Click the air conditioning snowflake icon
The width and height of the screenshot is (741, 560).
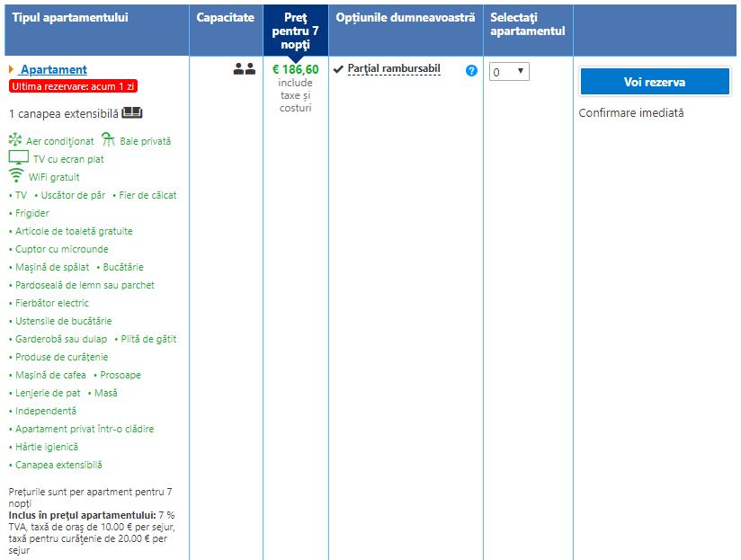pyautogui.click(x=15, y=140)
